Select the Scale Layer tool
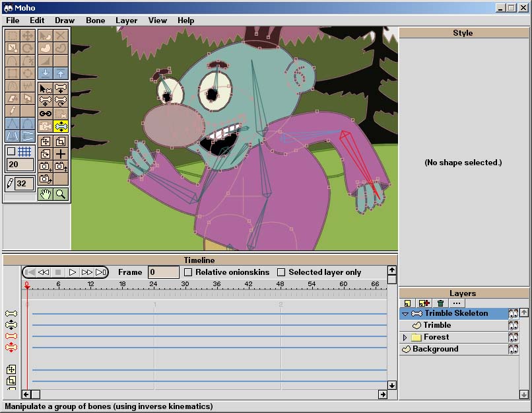Viewport: 532px width, 413px height. tap(61, 141)
